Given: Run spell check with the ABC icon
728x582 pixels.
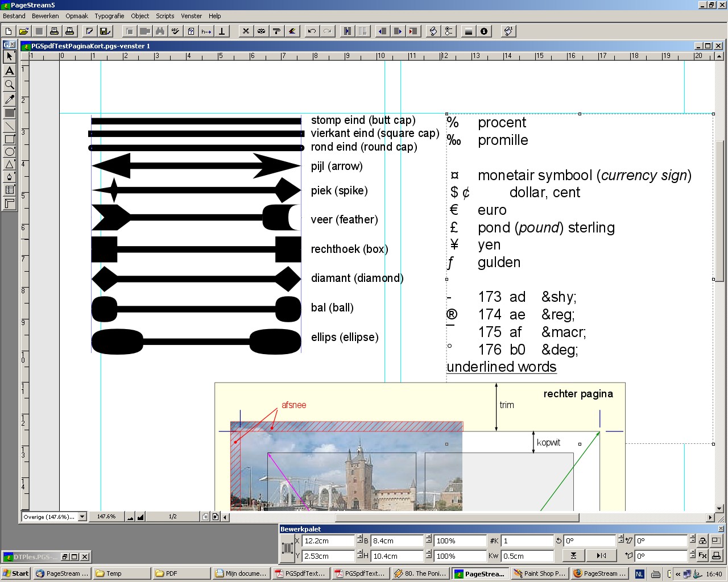Looking at the screenshot, I should 176,31.
